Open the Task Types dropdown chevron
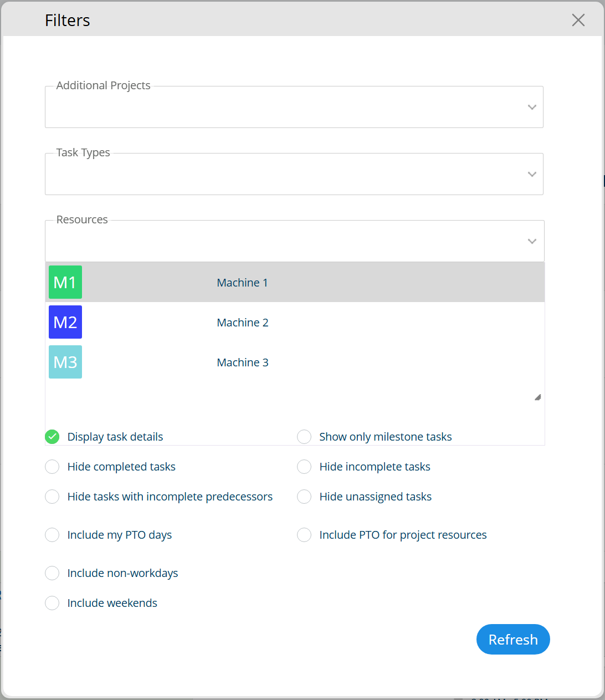Screen dimensions: 605x700 [532, 174]
